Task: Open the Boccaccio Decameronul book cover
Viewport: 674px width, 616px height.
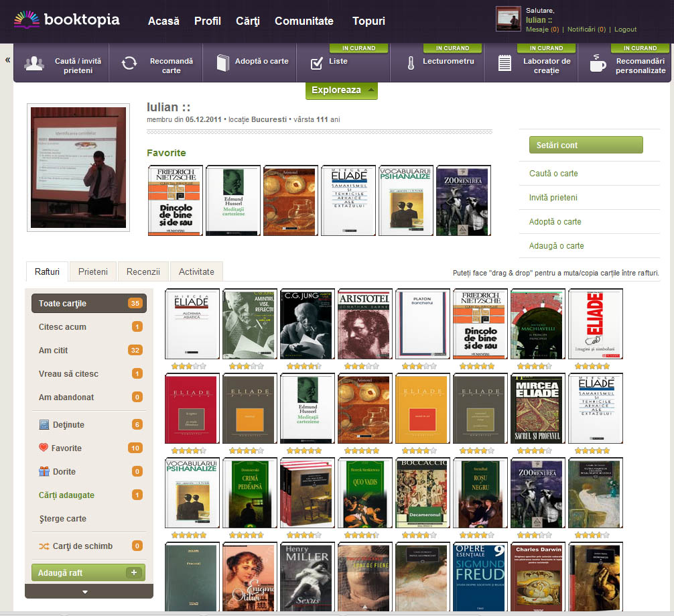Action: point(423,493)
